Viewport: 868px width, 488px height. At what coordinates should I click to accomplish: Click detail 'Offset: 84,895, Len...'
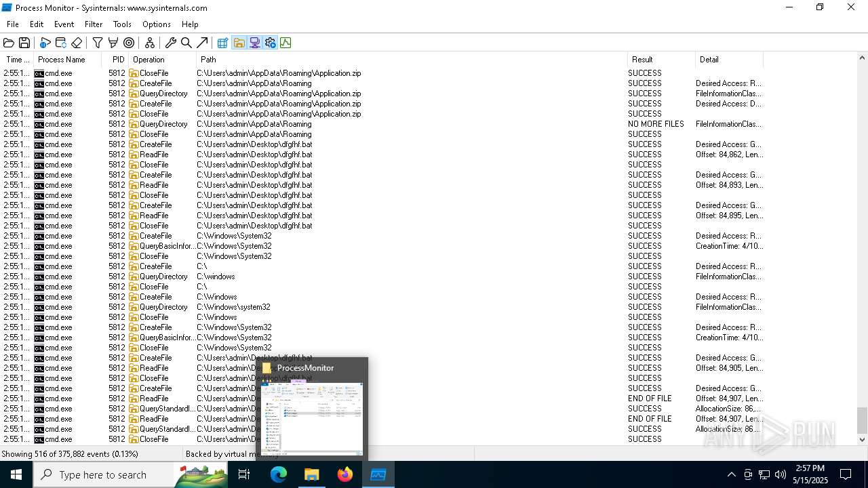pos(729,216)
